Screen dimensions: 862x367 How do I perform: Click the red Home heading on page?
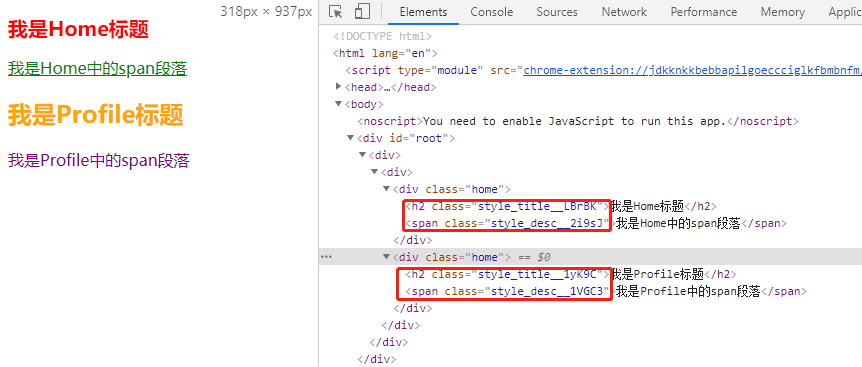pos(78,30)
